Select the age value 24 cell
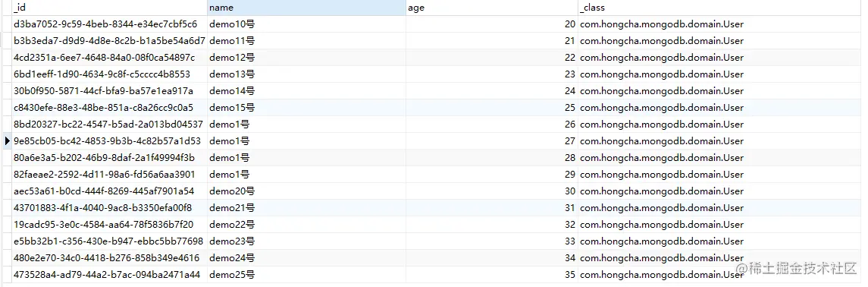The height and width of the screenshot is (287, 868). [x=491, y=91]
